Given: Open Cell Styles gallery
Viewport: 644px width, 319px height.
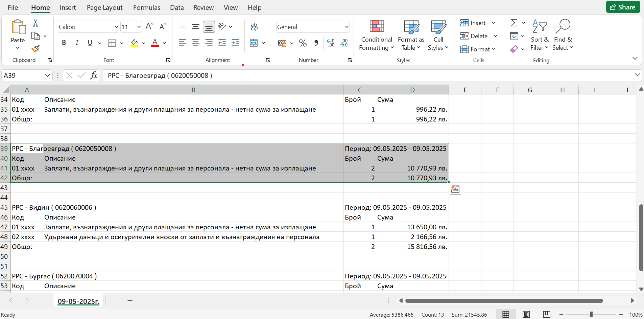Looking at the screenshot, I should pyautogui.click(x=438, y=35).
